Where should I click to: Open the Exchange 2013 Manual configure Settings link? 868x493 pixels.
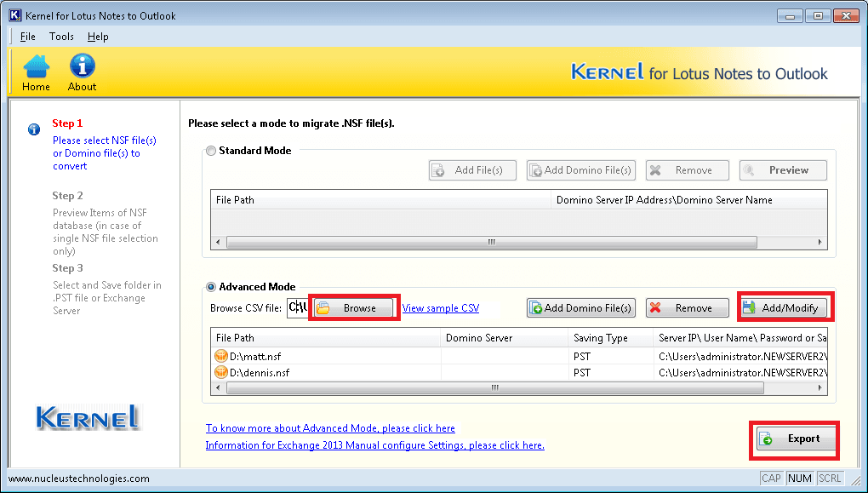pos(374,445)
